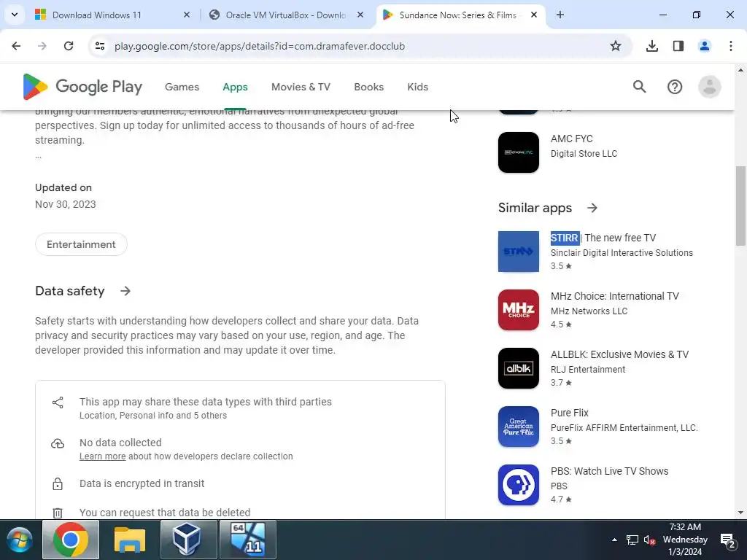Click 'Location, Personal info and 5 others' text

click(153, 416)
